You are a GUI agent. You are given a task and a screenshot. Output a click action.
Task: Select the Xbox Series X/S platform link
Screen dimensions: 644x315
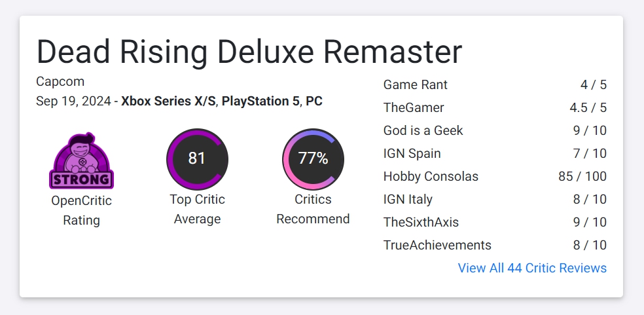[168, 101]
